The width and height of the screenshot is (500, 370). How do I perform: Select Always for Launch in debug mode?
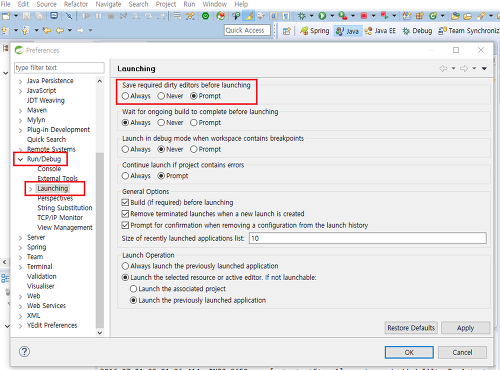point(136,149)
